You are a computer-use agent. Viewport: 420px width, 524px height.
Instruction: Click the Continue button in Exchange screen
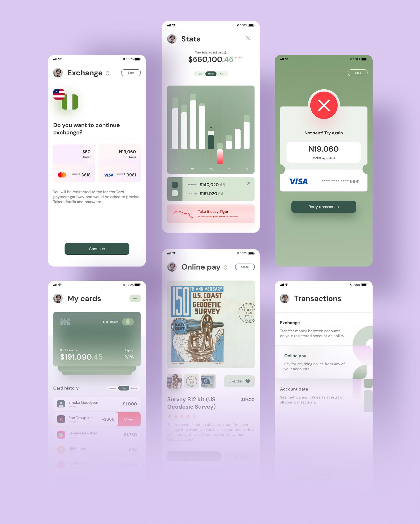(x=96, y=248)
